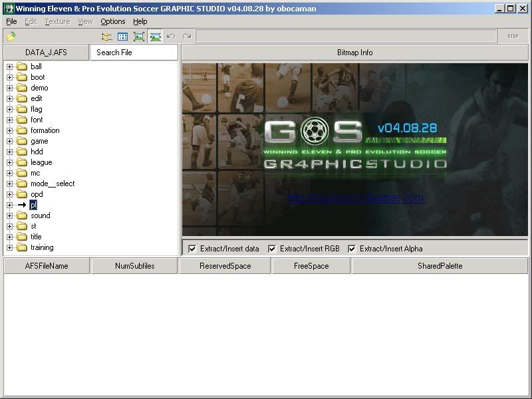532x399 pixels.
Task: Toggle Extract/Insert data checkbox
Action: [x=192, y=249]
